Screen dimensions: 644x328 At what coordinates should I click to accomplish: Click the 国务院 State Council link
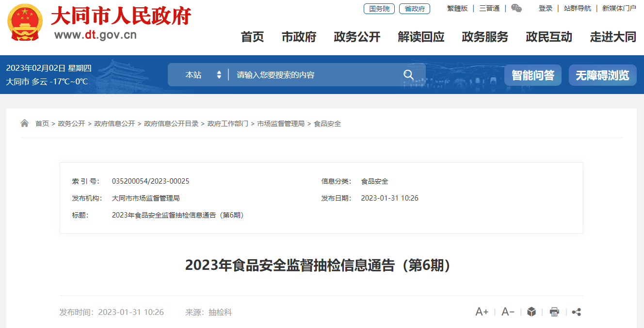click(x=379, y=9)
